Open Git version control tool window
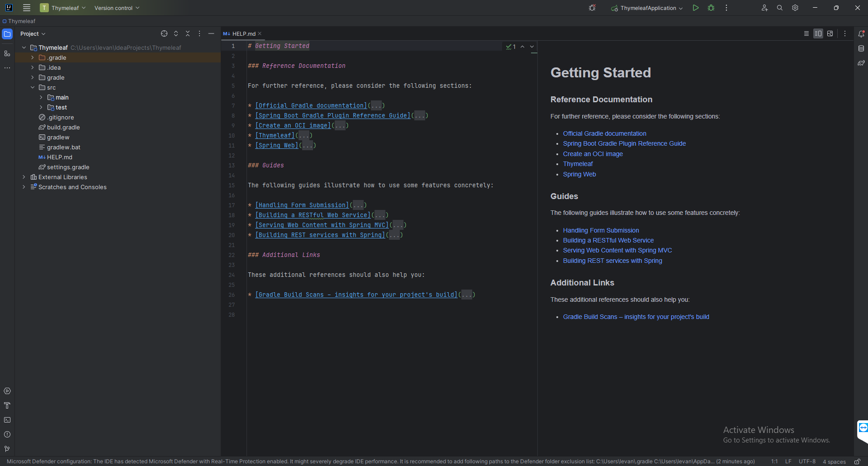The height and width of the screenshot is (466, 868). click(x=7, y=449)
